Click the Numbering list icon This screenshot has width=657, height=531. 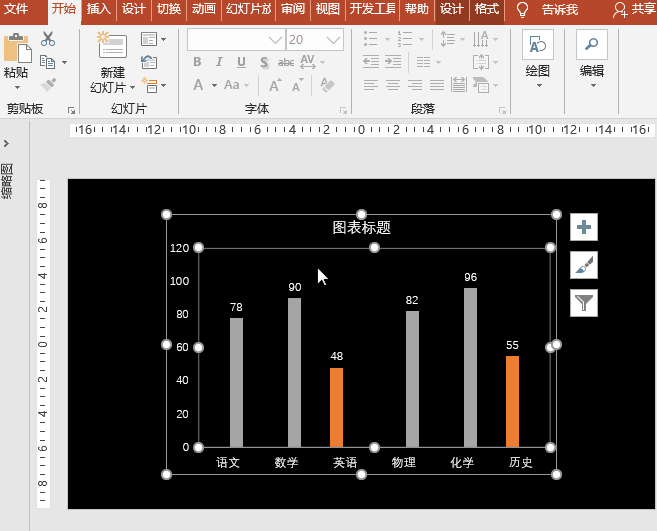point(405,39)
